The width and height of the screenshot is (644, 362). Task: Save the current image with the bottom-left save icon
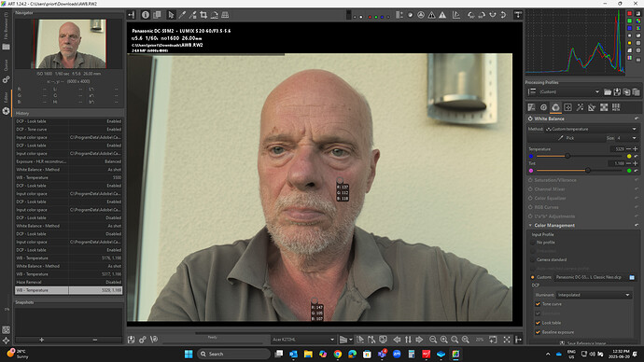[x=131, y=340]
